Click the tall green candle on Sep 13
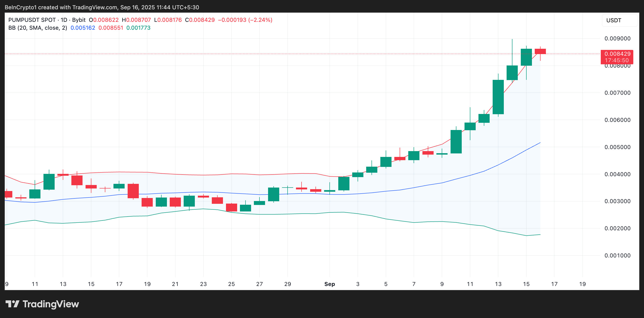 point(498,97)
